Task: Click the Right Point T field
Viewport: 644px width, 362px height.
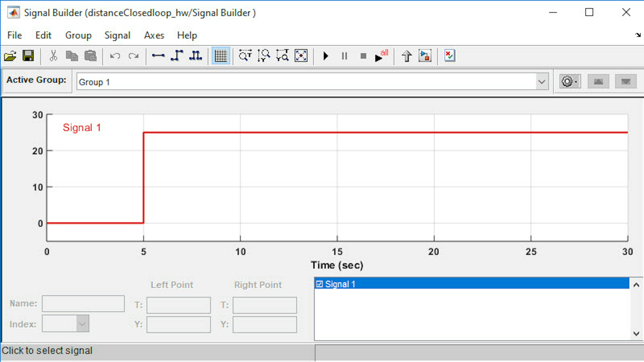Action: (265, 305)
